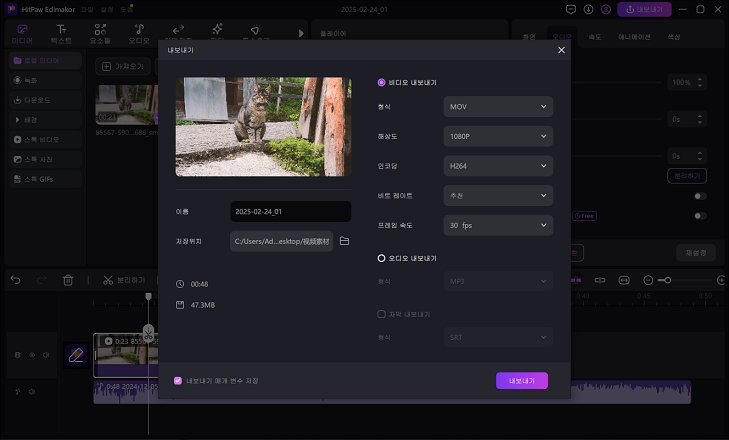Open Stock GIFs in media sidebar
This screenshot has height=440, width=729.
pyautogui.click(x=45, y=179)
